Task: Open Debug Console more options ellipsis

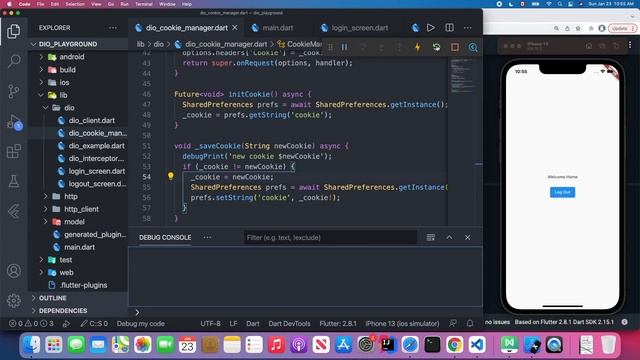Action: click(207, 238)
